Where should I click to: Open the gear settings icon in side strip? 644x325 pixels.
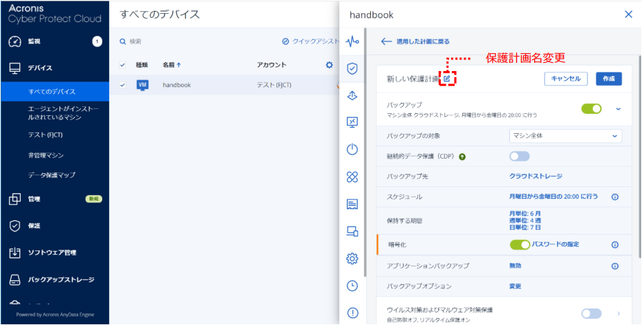tap(352, 258)
